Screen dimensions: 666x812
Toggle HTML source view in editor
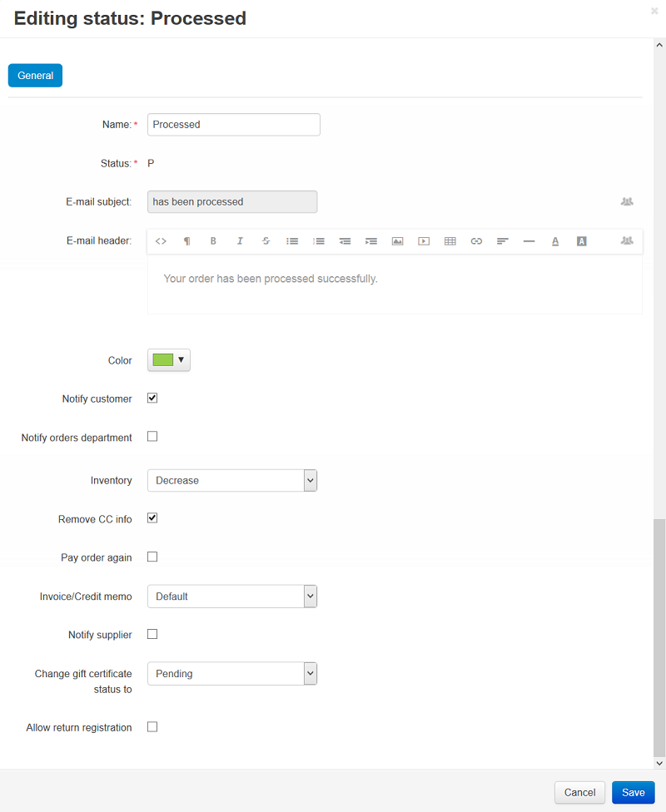(161, 241)
